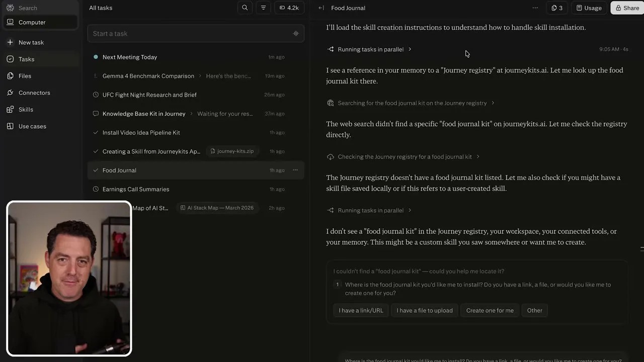Image resolution: width=644 pixels, height=362 pixels.
Task: Click the 9:05 AM timestamp
Action: pyautogui.click(x=609, y=49)
